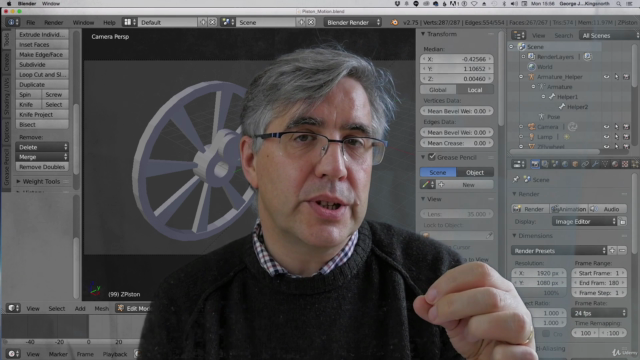
Task: Collapse the View panel
Action: pos(423,199)
